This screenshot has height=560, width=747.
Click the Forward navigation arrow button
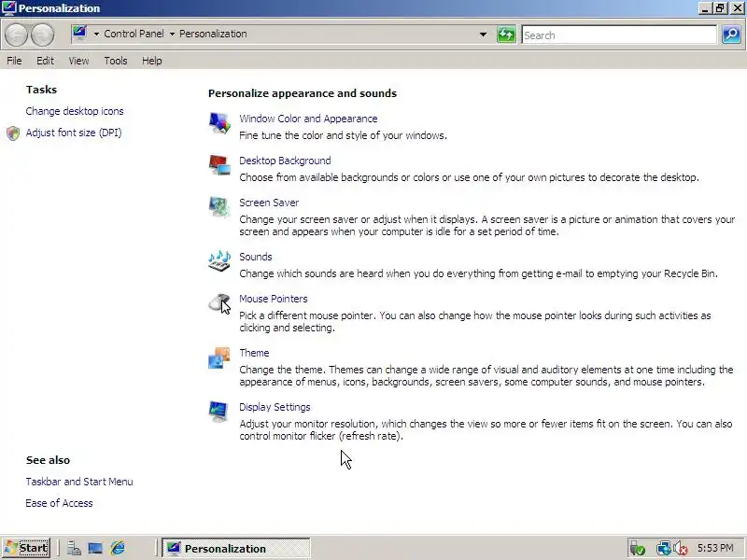[42, 35]
